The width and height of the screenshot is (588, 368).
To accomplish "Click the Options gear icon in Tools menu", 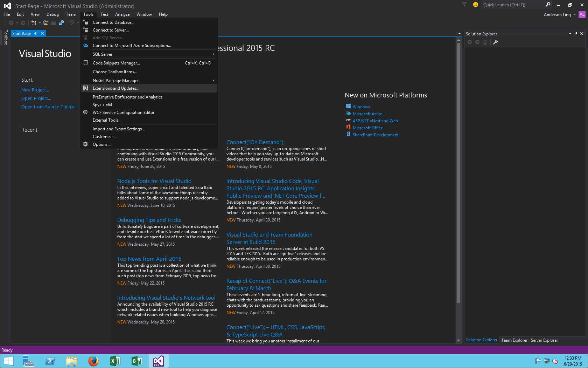I will tap(85, 144).
